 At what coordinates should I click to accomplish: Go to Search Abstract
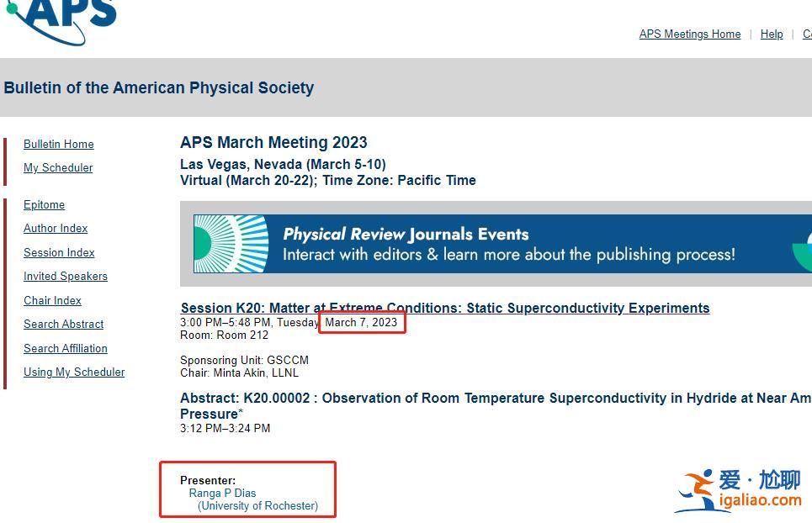tap(63, 325)
